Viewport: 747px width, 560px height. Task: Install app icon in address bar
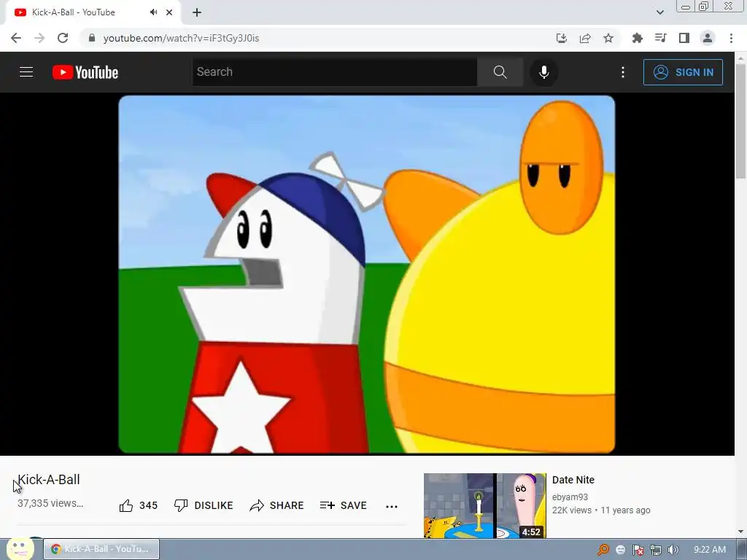pyautogui.click(x=562, y=38)
